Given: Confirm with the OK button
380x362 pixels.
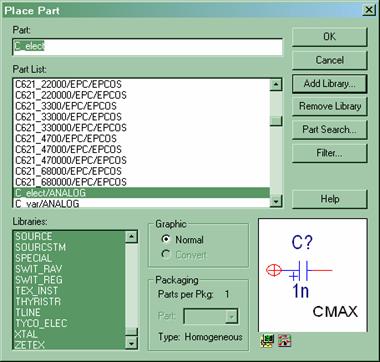Looking at the screenshot, I should tap(330, 37).
